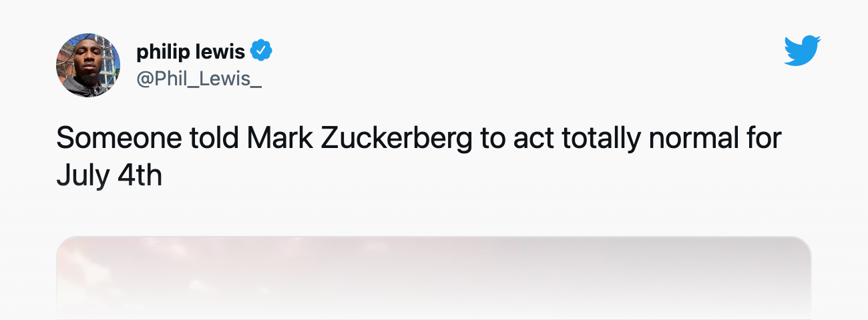
Task: Open the philip lewis display name link
Action: coord(191,51)
